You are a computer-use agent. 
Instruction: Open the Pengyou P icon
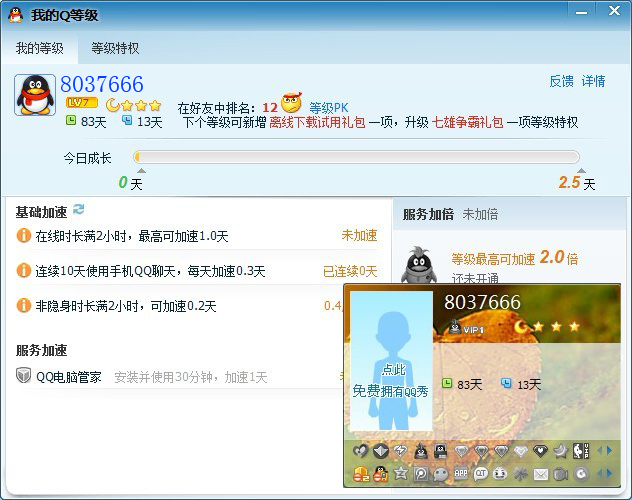click(x=420, y=474)
